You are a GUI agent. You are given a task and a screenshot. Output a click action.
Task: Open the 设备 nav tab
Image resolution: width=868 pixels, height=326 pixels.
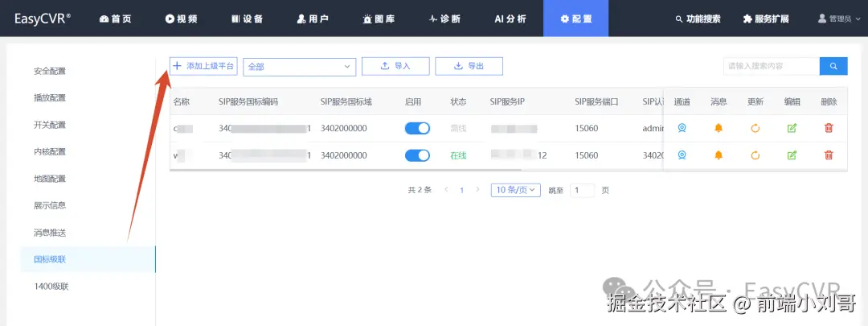pos(247,19)
